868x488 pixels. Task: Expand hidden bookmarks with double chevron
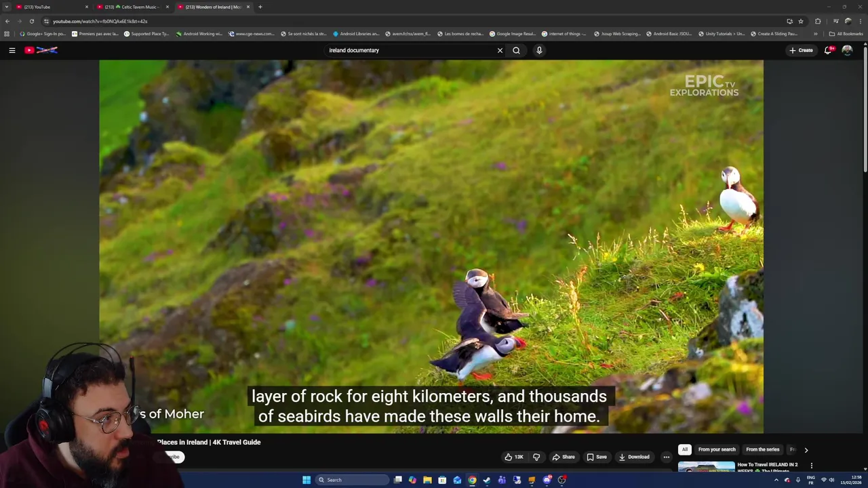click(815, 34)
